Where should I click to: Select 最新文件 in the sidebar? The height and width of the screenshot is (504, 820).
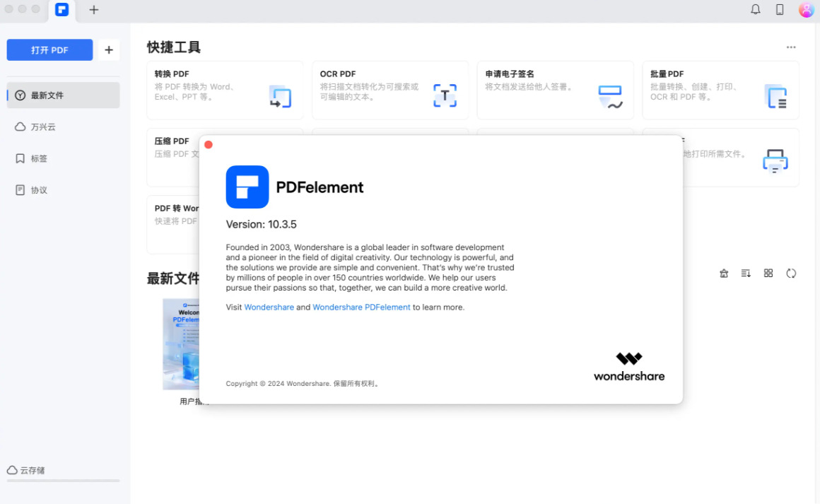point(64,95)
